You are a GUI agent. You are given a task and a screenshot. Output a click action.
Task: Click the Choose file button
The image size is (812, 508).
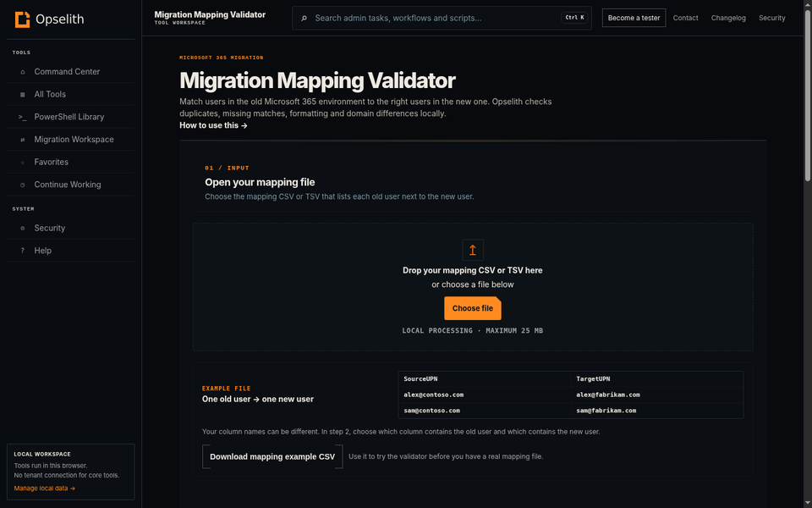(472, 308)
